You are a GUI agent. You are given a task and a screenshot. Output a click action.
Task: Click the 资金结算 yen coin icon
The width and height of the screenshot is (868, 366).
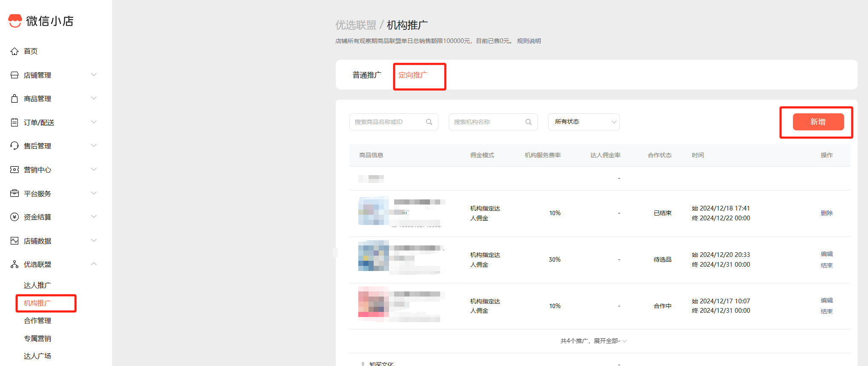(x=15, y=217)
